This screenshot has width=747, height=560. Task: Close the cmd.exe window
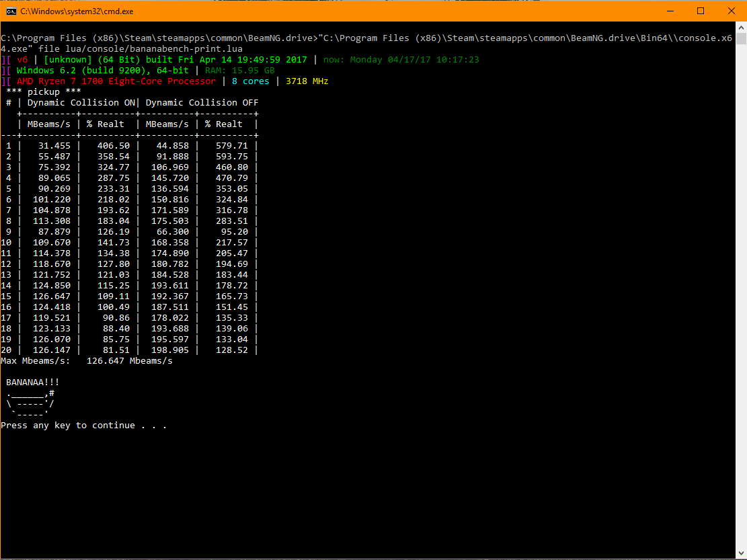click(x=732, y=11)
